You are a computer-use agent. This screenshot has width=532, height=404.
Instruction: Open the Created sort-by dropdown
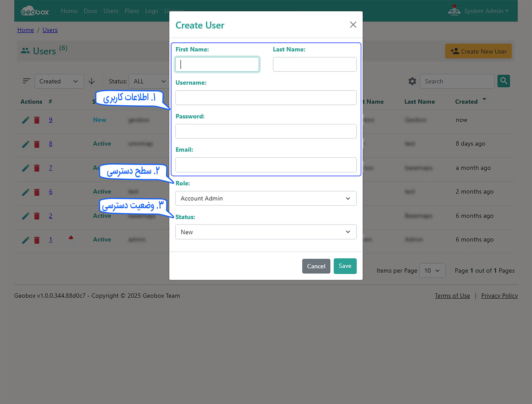click(x=59, y=81)
